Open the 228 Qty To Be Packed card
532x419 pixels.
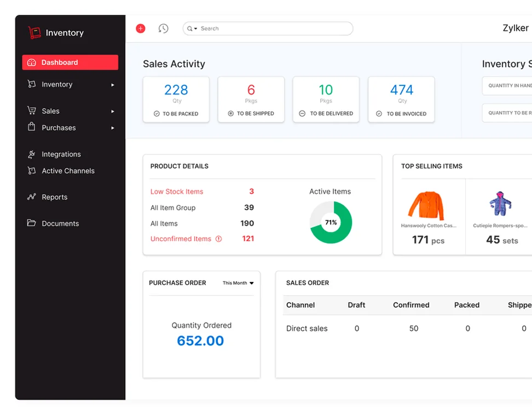[176, 99]
